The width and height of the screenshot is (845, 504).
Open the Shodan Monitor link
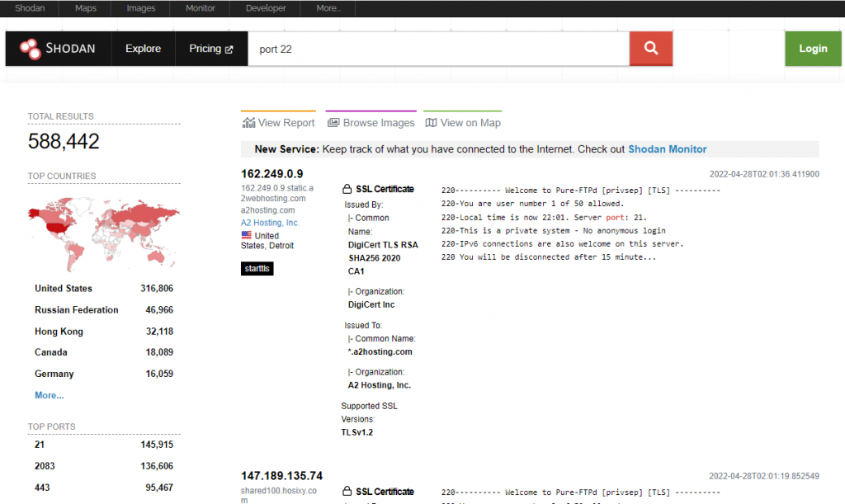[667, 149]
